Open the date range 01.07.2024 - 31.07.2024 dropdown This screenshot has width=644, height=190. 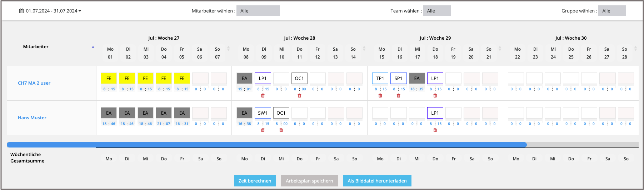51,11
